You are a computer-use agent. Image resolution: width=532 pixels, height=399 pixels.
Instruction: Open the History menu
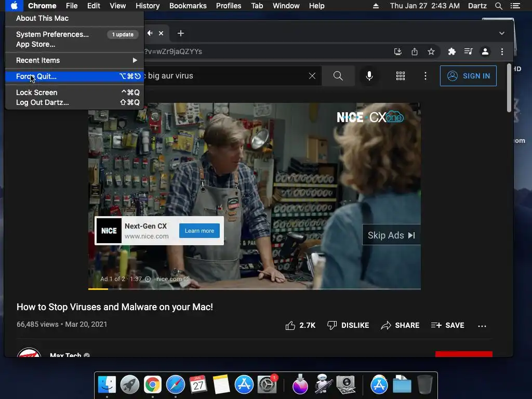click(148, 6)
